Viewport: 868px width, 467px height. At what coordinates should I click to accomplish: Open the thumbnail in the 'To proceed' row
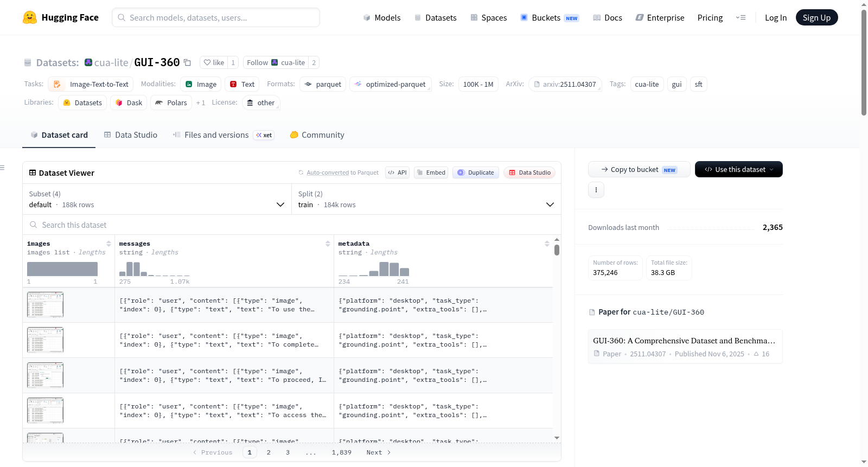tap(45, 375)
